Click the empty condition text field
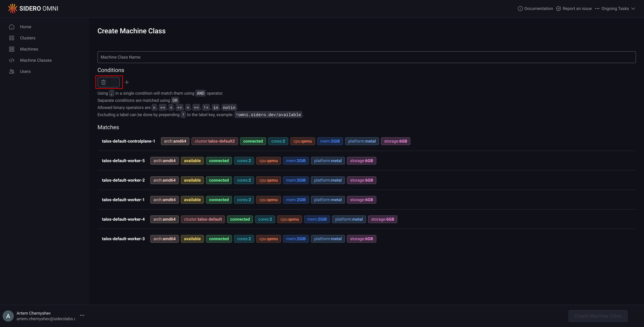 coord(115,82)
